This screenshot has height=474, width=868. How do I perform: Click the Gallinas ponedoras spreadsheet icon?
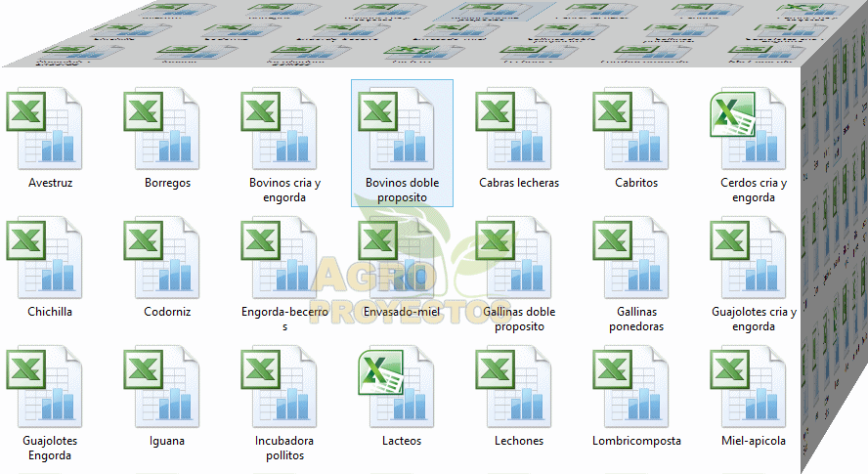[x=631, y=258]
